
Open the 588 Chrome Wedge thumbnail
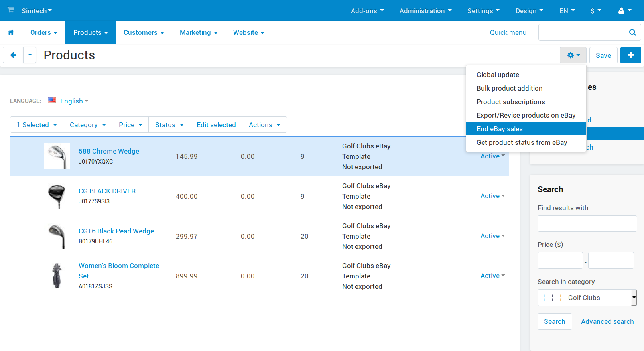[57, 156]
